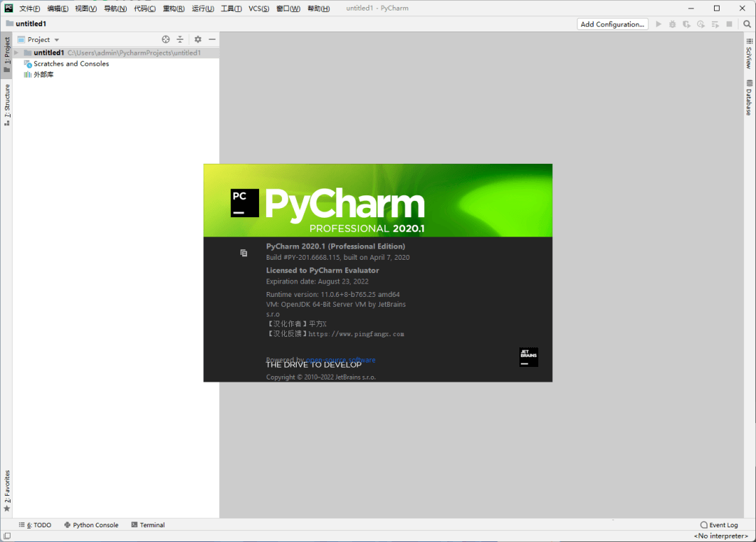Open the VCS menu
The height and width of the screenshot is (542, 756).
(x=258, y=8)
